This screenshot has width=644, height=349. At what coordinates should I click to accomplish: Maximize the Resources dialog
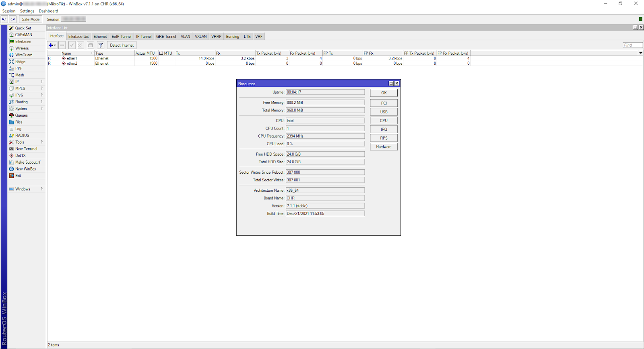click(x=391, y=84)
